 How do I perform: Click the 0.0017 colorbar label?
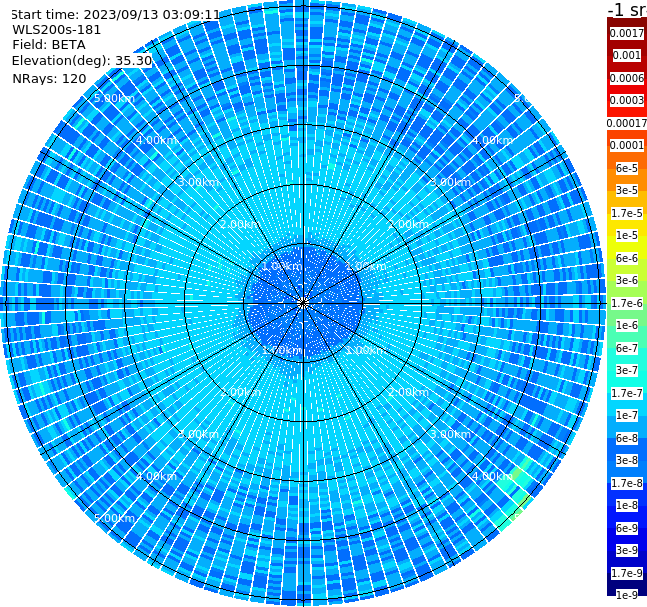627,33
